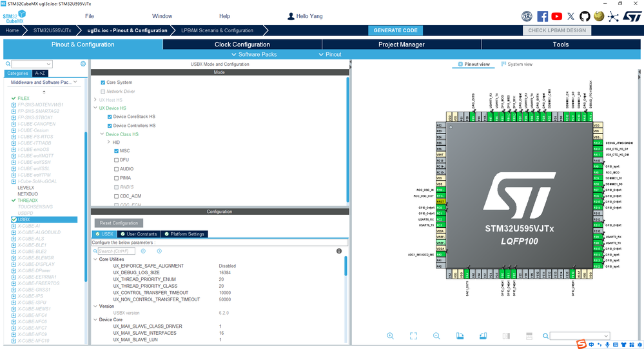Image resolution: width=644 pixels, height=349 pixels.
Task: Open the YouTube icon in the top bar
Action: click(557, 16)
